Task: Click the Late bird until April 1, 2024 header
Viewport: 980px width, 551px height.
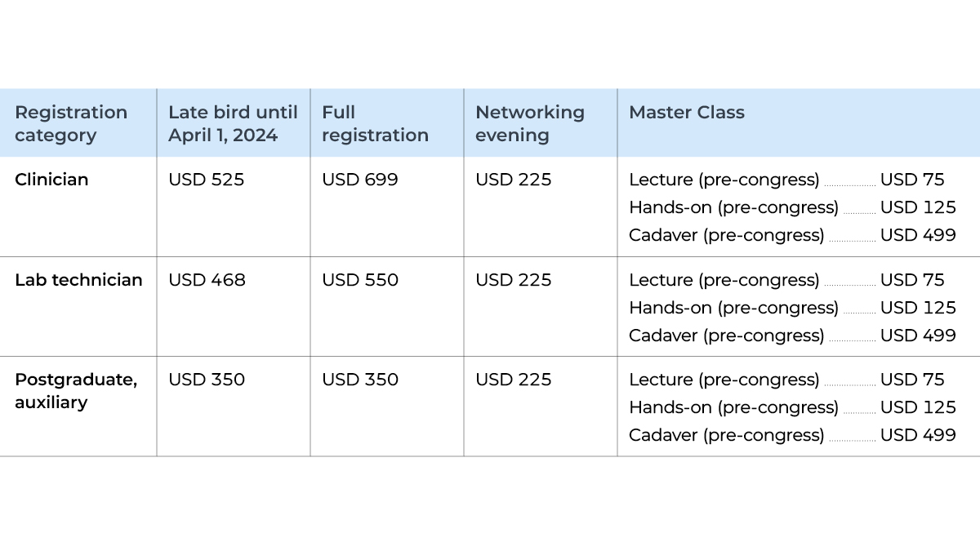Action: point(233,123)
